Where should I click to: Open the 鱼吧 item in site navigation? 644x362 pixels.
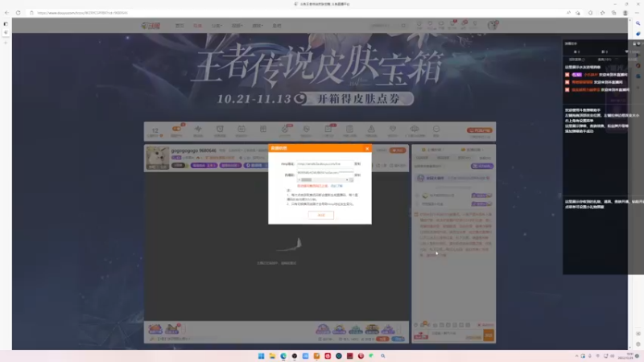(x=277, y=26)
